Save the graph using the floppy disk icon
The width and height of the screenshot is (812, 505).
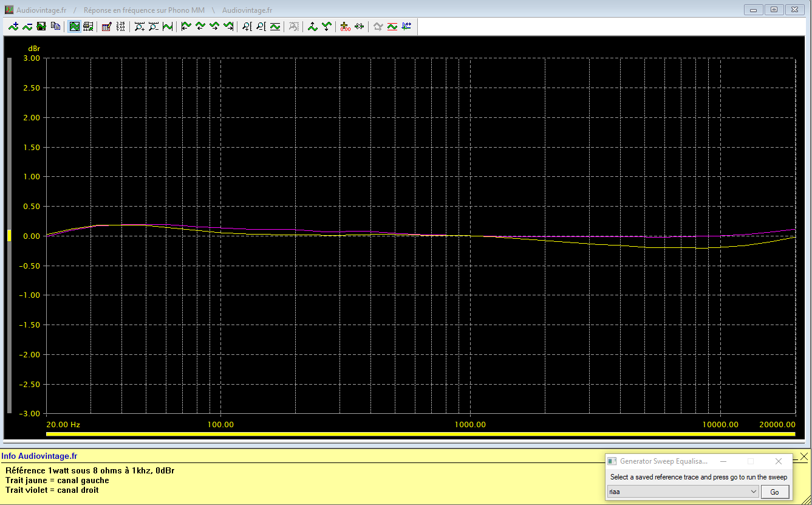[41, 26]
